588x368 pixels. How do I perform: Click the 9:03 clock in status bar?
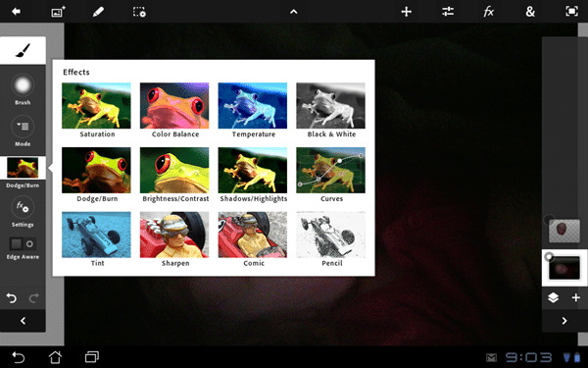coord(529,357)
